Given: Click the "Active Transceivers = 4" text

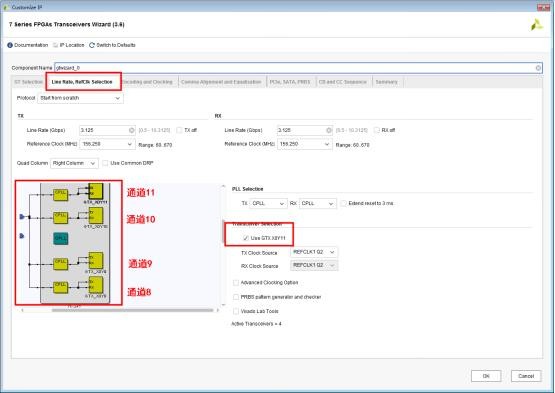Looking at the screenshot, I should pos(256,324).
